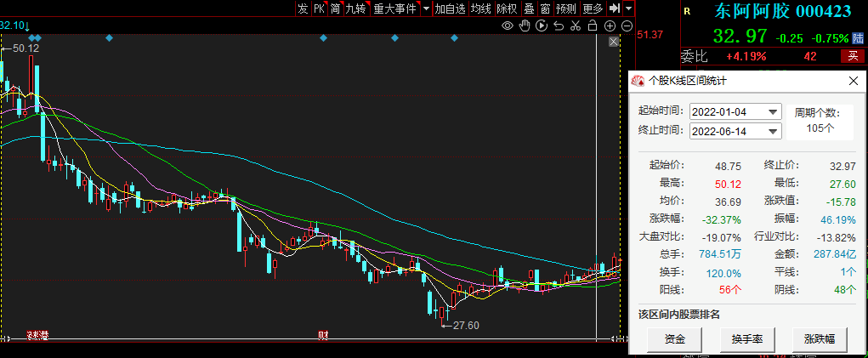Toggle the 九转 indicator

pos(355,9)
